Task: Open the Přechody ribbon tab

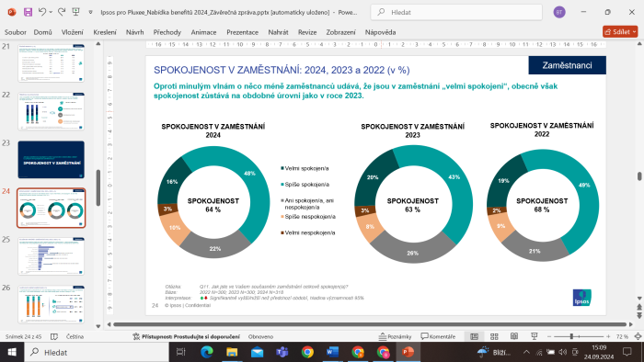Action: tap(167, 32)
